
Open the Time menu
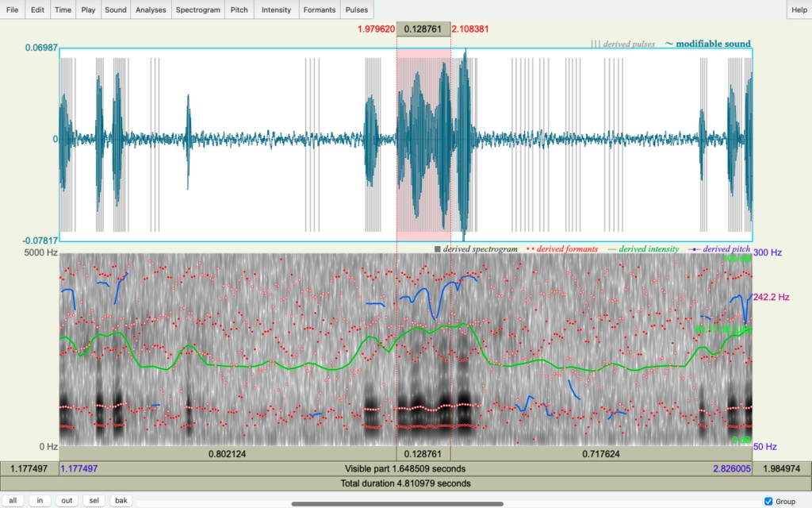click(x=63, y=10)
